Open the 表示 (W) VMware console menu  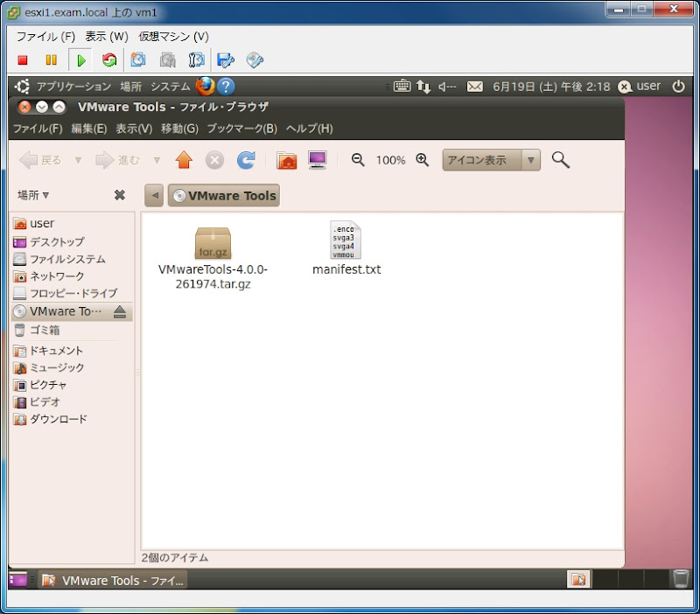107,36
